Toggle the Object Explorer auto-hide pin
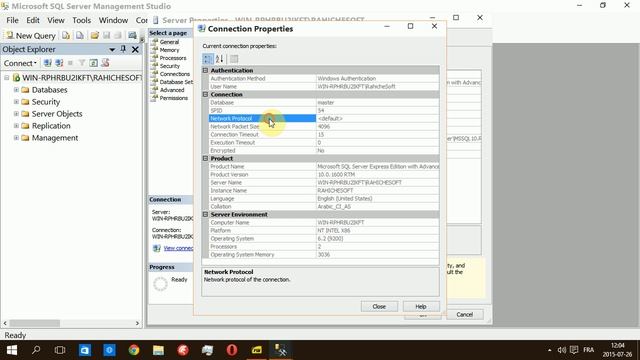 coord(123,49)
